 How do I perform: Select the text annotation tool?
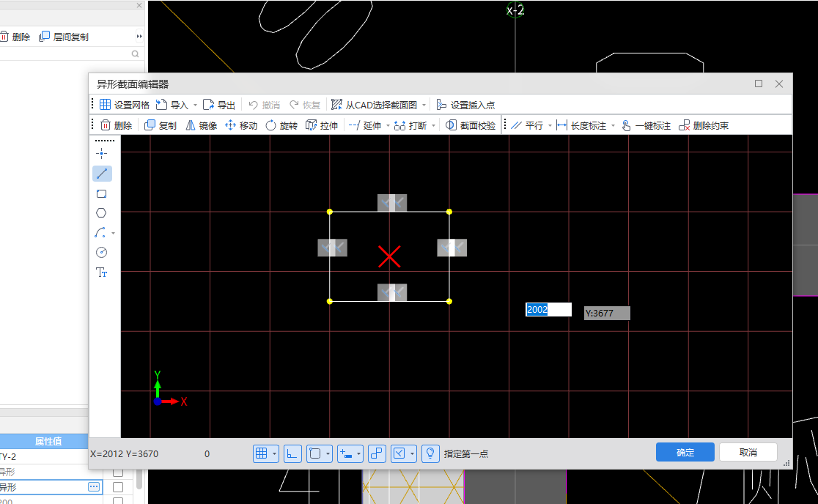(102, 273)
